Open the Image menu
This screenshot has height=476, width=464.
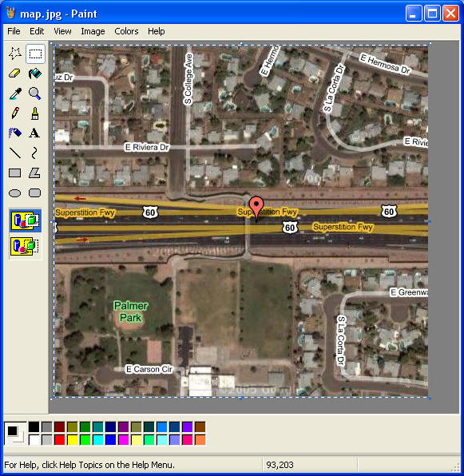point(93,31)
